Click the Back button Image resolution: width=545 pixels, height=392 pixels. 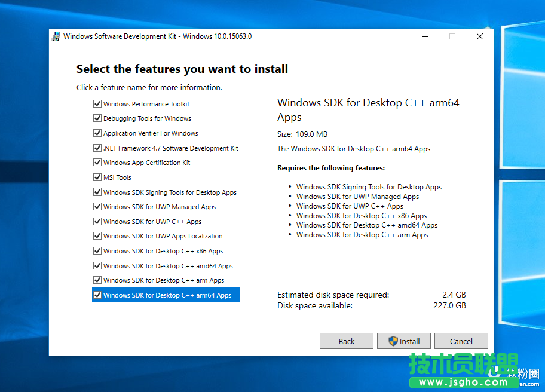click(x=347, y=341)
